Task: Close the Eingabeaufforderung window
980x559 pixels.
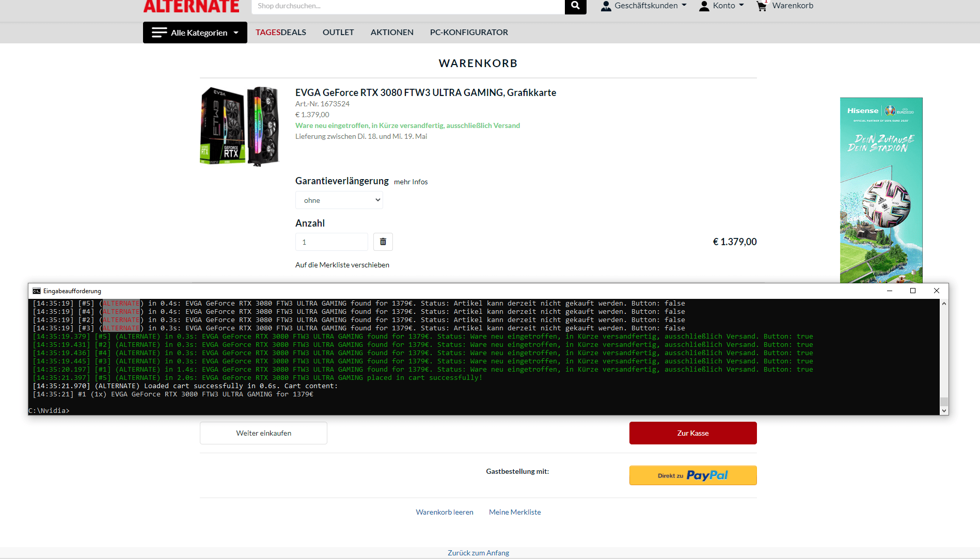Action: 937,291
